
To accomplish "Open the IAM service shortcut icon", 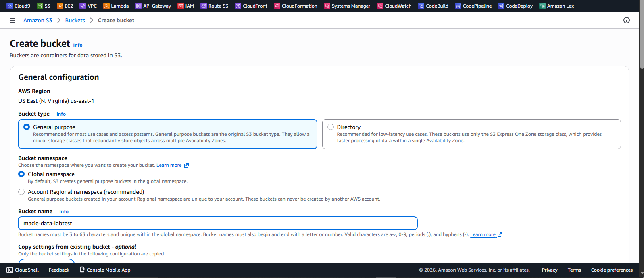I will click(x=181, y=6).
